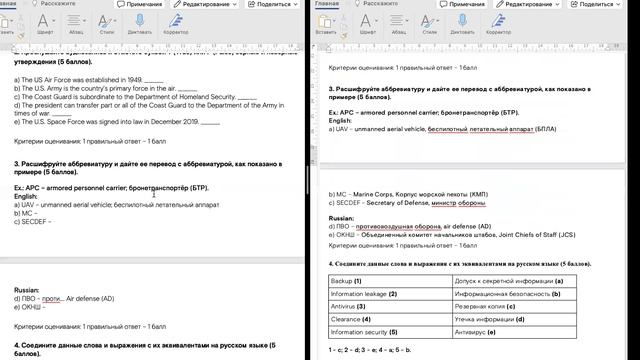
Task: Click left indent marker on left window ruler
Action: pyautogui.click(x=14, y=49)
